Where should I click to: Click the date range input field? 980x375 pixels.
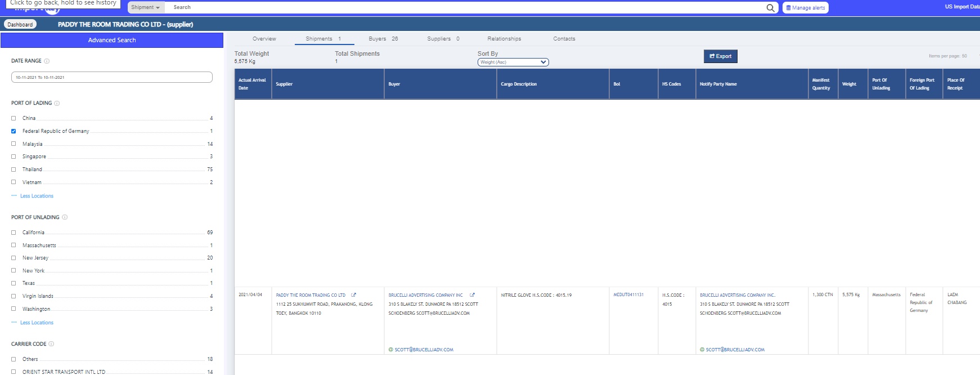click(x=111, y=77)
